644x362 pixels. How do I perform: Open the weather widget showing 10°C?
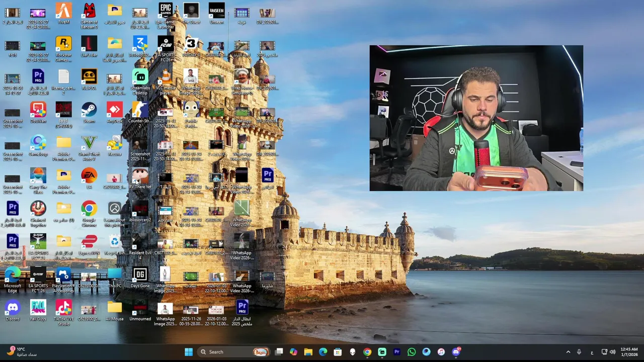point(22,352)
